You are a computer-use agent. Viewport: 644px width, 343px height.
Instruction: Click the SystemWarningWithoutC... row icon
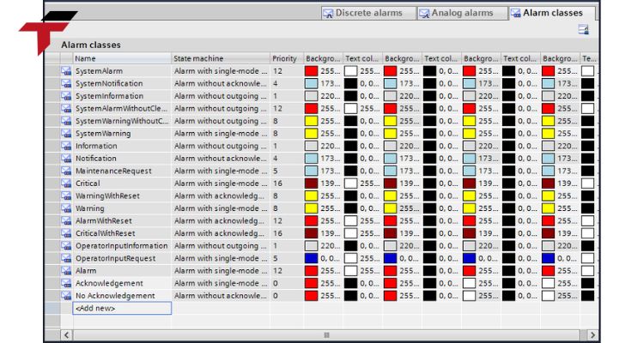pos(66,121)
